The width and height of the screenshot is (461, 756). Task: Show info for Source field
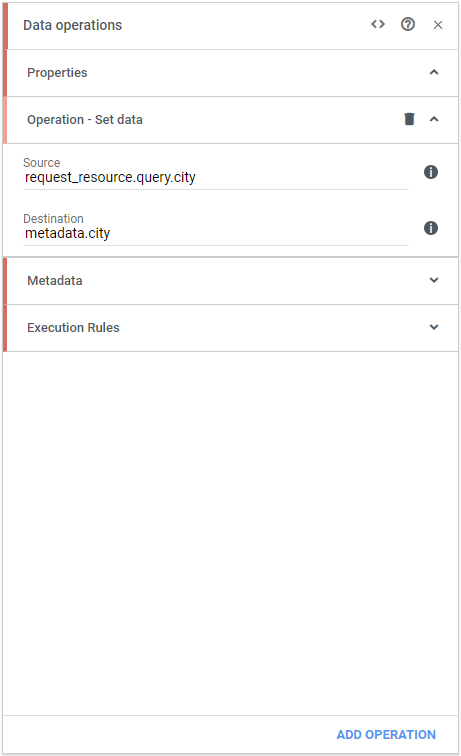tap(431, 172)
